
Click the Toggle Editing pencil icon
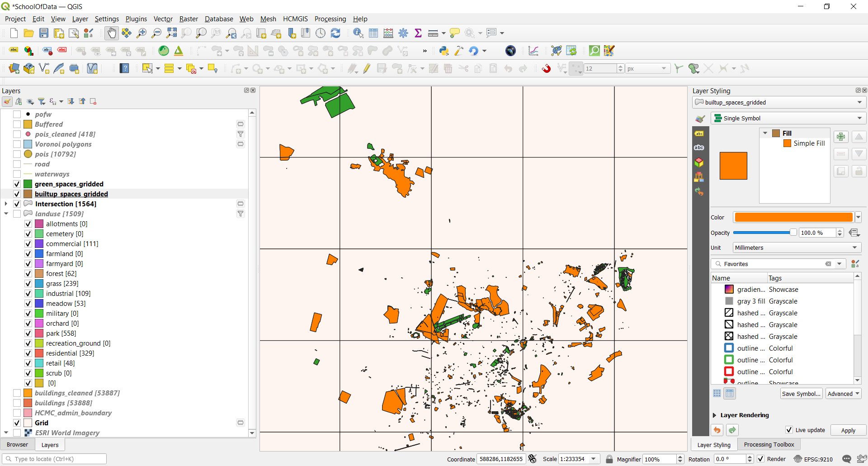tap(367, 69)
